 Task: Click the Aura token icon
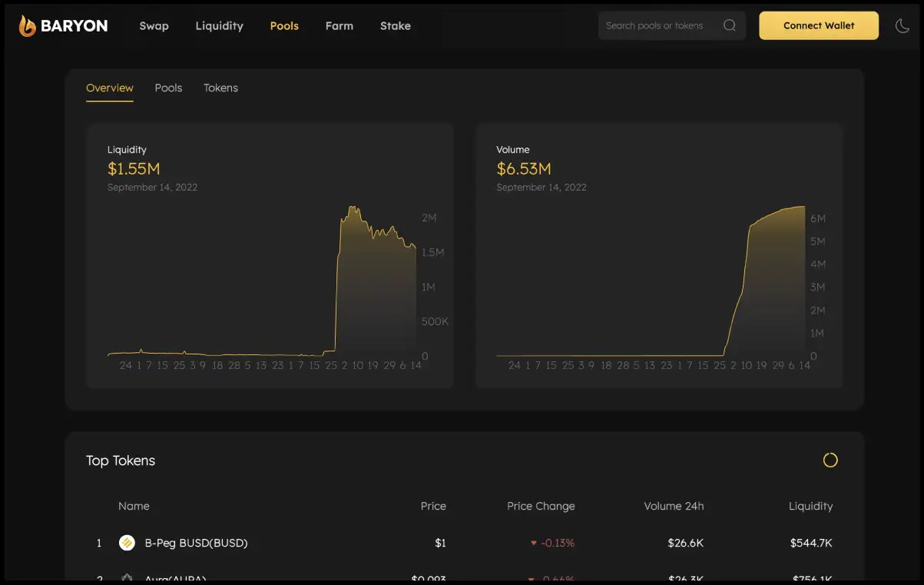tap(127, 577)
